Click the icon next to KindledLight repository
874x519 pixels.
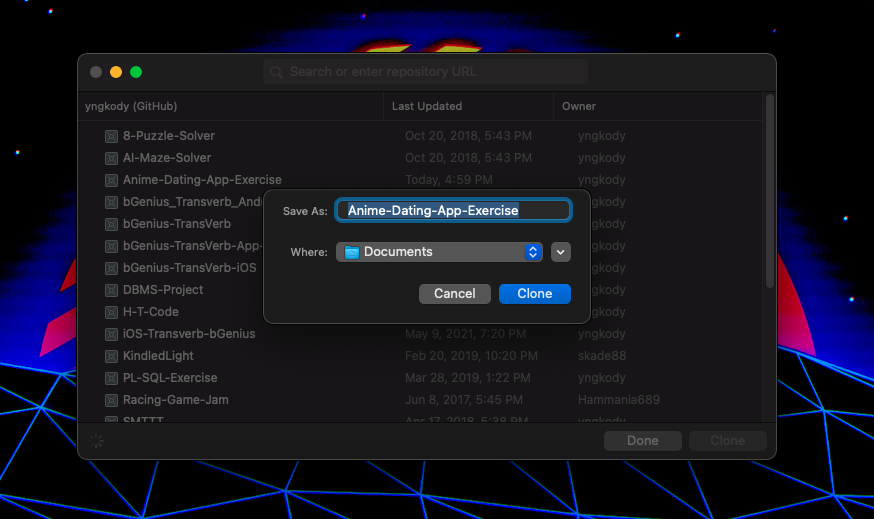click(x=111, y=356)
